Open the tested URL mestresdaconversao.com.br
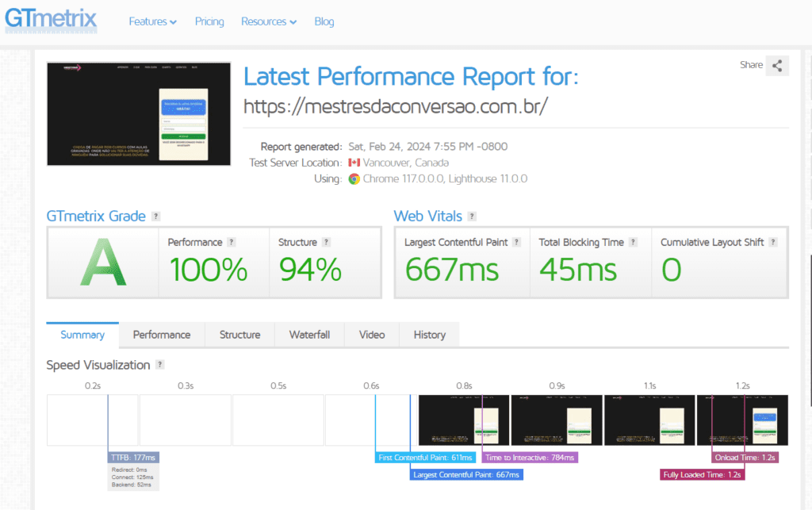812x510 pixels. [x=395, y=107]
